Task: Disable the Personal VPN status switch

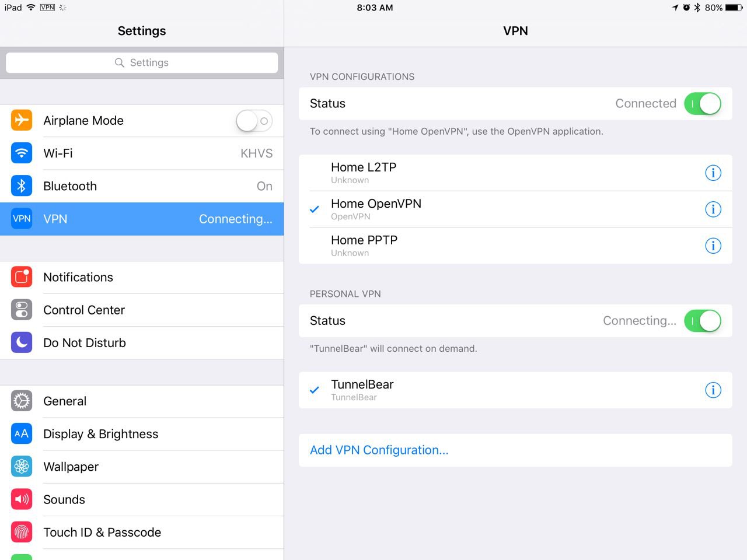Action: [702, 321]
